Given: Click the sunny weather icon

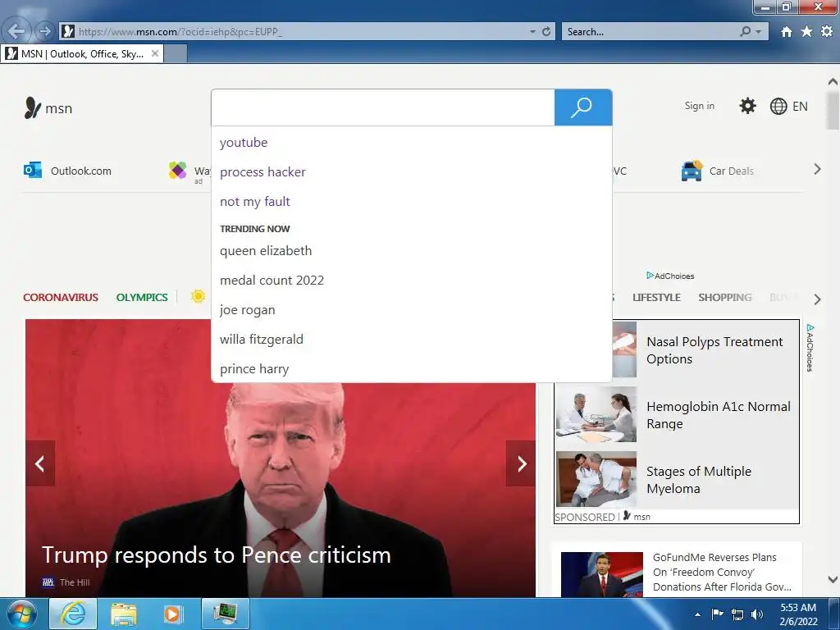Looking at the screenshot, I should 198,296.
